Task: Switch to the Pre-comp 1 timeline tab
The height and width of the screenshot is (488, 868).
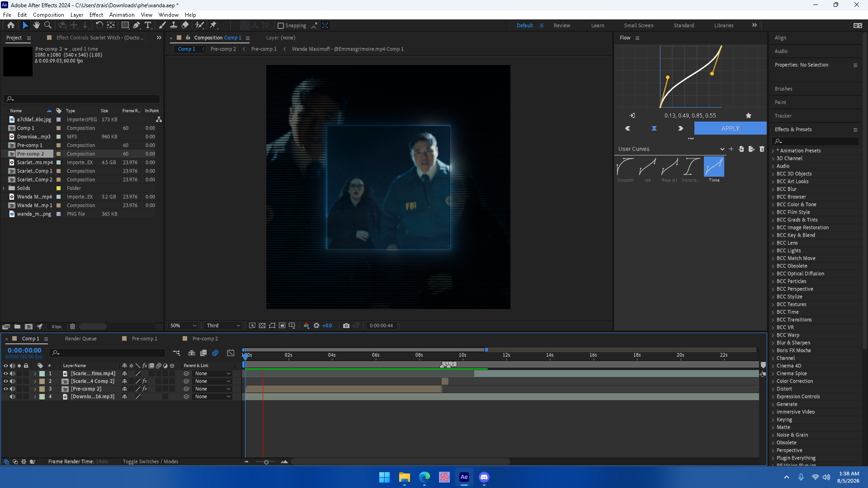Action: click(144, 338)
